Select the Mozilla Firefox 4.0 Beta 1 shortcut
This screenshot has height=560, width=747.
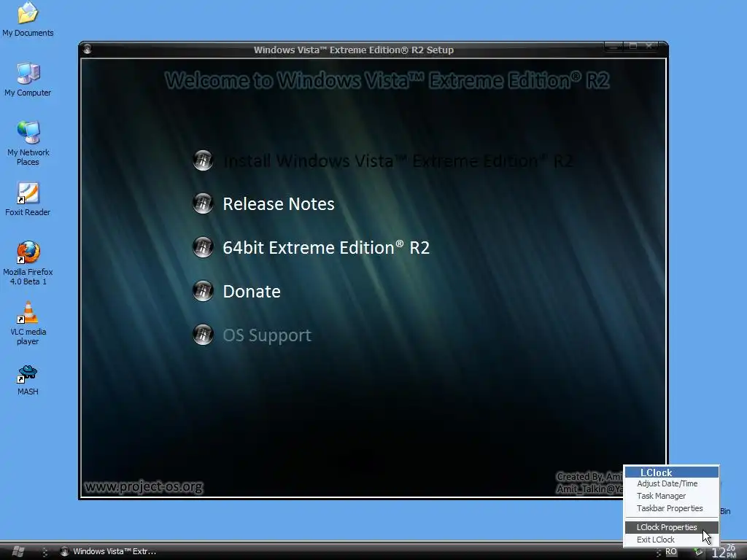pos(28,263)
